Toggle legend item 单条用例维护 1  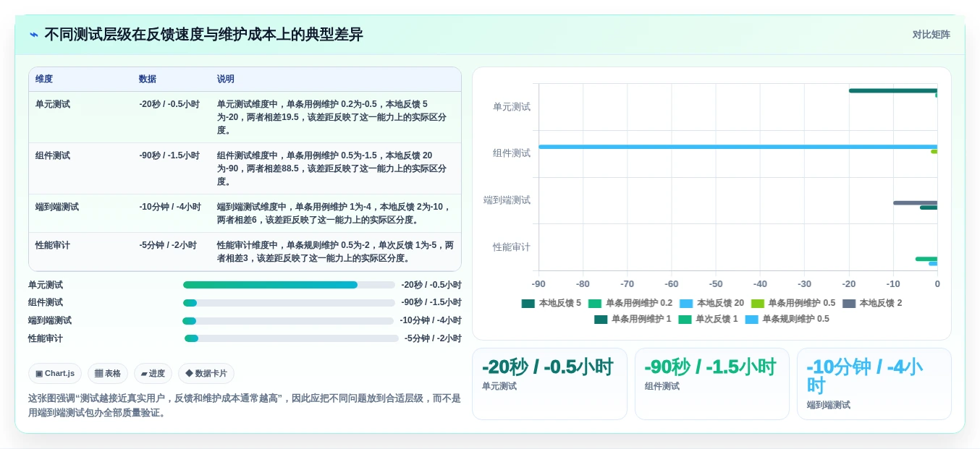click(x=633, y=319)
